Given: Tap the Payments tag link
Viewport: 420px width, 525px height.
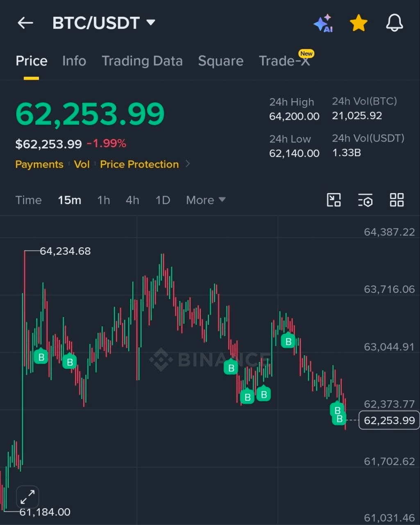Looking at the screenshot, I should (x=39, y=164).
